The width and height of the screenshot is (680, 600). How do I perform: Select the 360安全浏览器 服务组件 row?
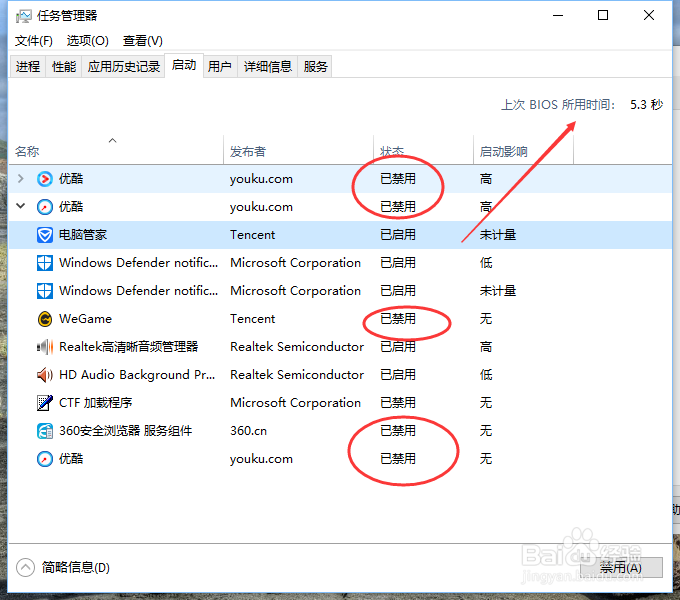pyautogui.click(x=340, y=431)
